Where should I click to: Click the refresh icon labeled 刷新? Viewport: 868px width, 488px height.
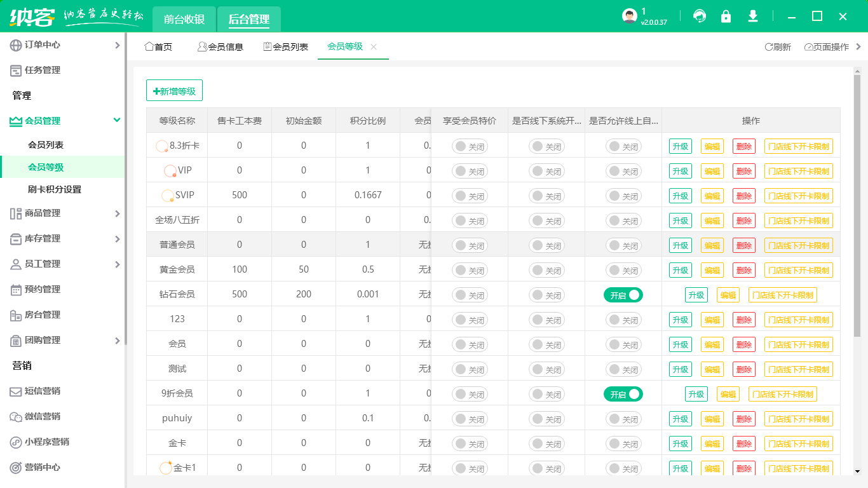[777, 47]
